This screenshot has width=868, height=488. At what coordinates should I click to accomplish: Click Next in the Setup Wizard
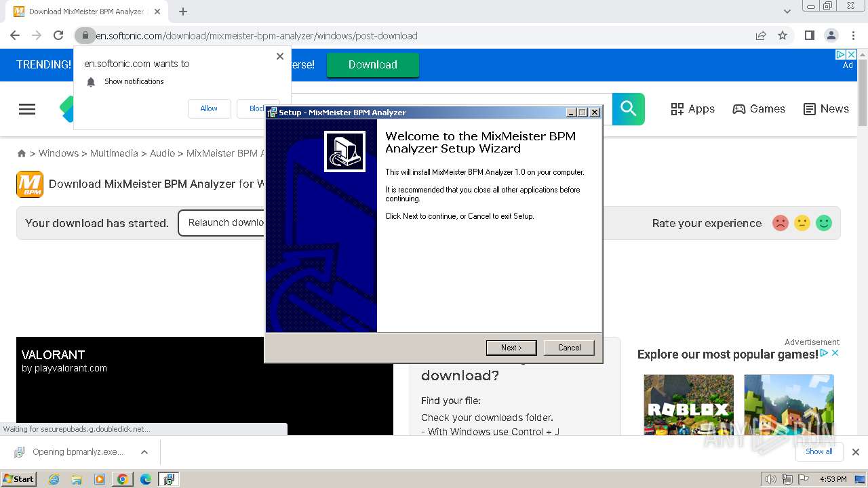pos(511,348)
